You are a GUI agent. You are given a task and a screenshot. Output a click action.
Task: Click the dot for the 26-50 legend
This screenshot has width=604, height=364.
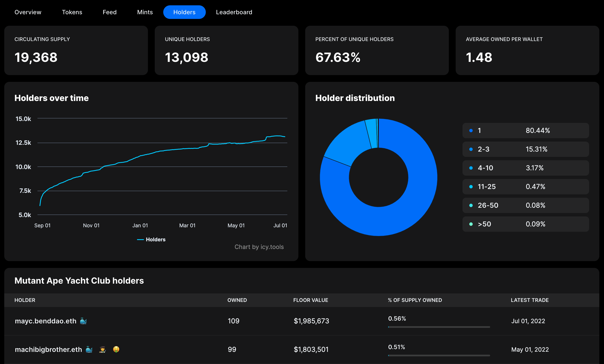[x=471, y=206]
